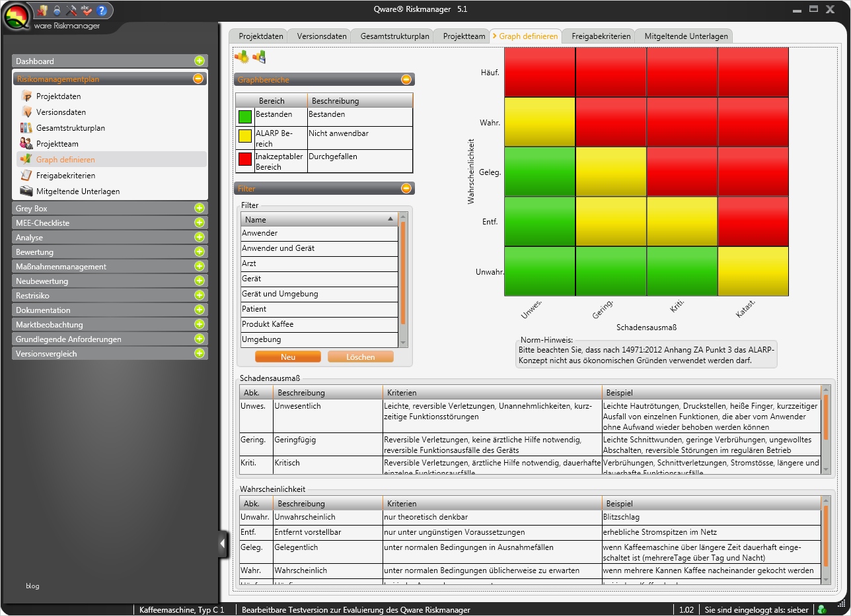
Task: Expand the Analyse section
Action: (199, 237)
